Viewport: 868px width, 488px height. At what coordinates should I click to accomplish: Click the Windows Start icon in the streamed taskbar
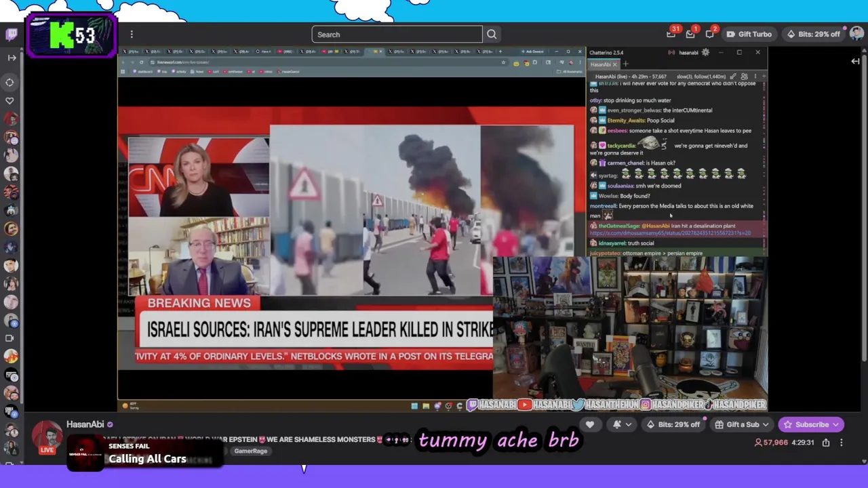(414, 406)
